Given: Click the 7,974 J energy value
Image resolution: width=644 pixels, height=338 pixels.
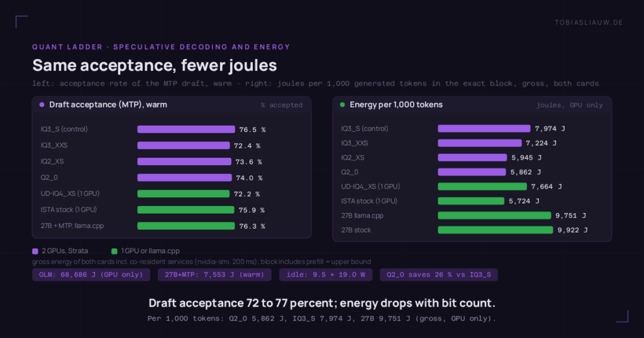Looking at the screenshot, I should point(550,129).
